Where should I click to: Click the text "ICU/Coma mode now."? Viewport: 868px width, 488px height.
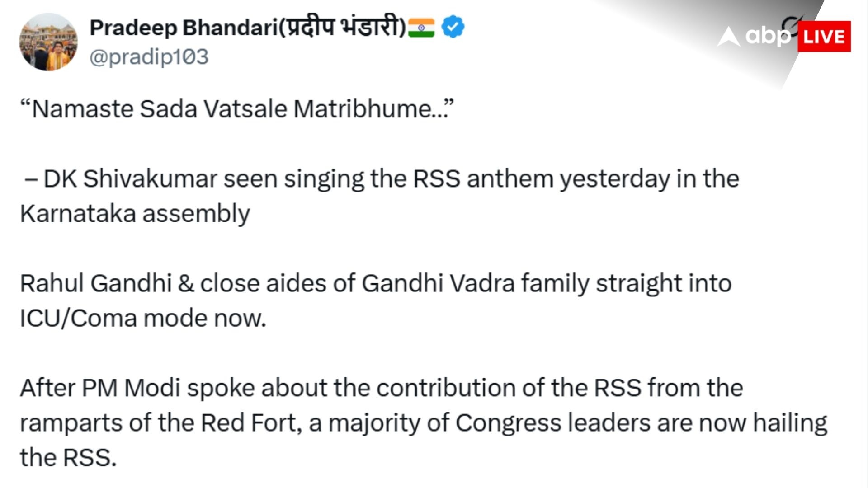(143, 318)
